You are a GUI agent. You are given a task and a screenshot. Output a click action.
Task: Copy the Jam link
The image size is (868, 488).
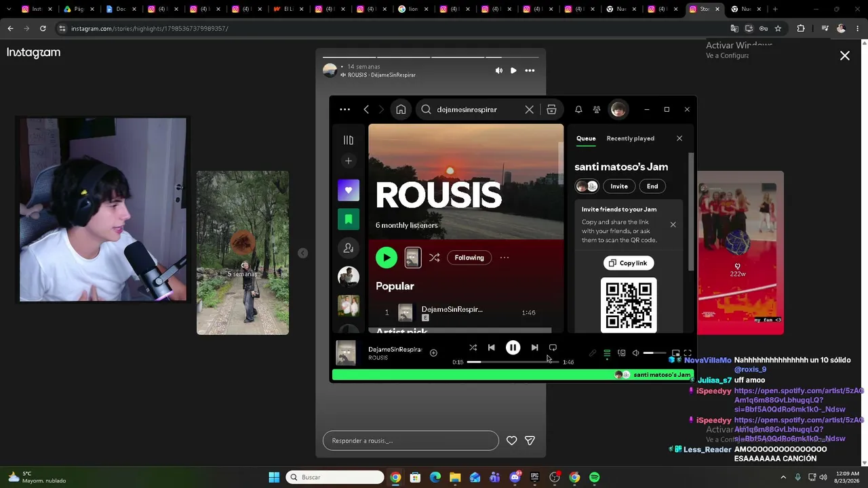[629, 263]
